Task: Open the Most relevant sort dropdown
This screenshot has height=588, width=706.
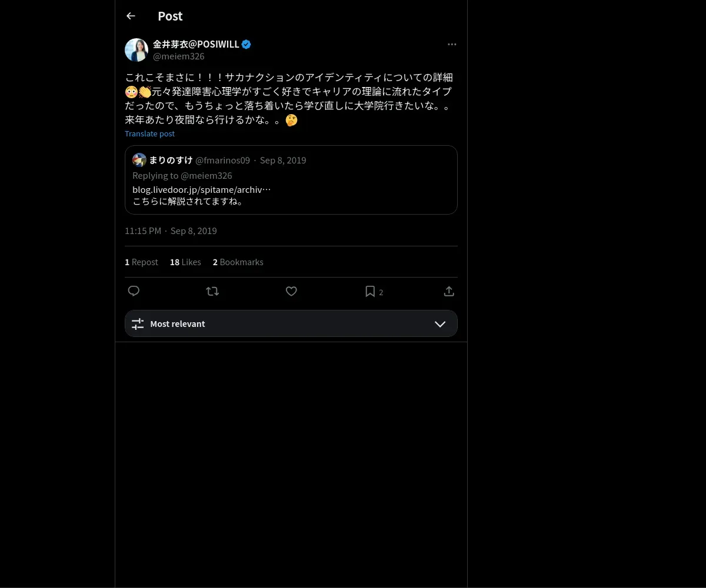Action: [x=291, y=323]
